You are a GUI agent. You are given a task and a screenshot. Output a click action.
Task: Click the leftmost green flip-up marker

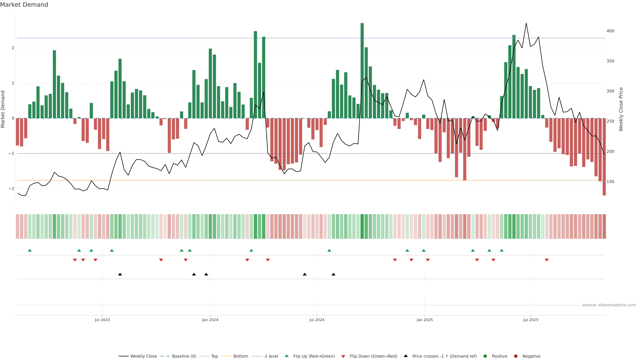click(30, 250)
